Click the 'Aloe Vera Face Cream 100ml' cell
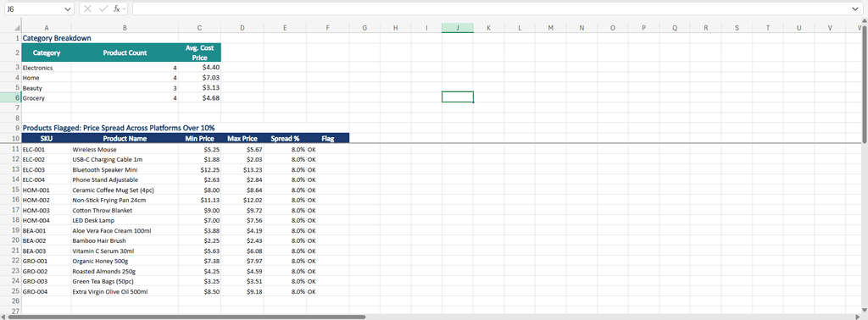The height and width of the screenshot is (320, 868). (x=125, y=230)
